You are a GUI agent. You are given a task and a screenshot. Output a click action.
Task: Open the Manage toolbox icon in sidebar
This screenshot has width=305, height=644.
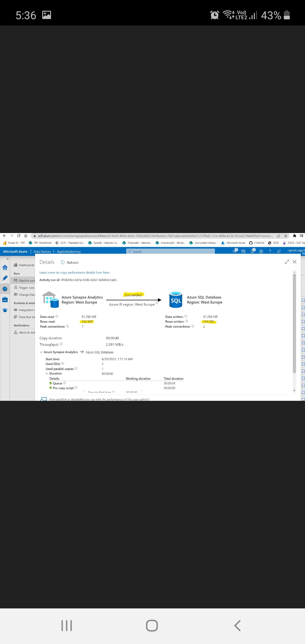click(x=5, y=299)
